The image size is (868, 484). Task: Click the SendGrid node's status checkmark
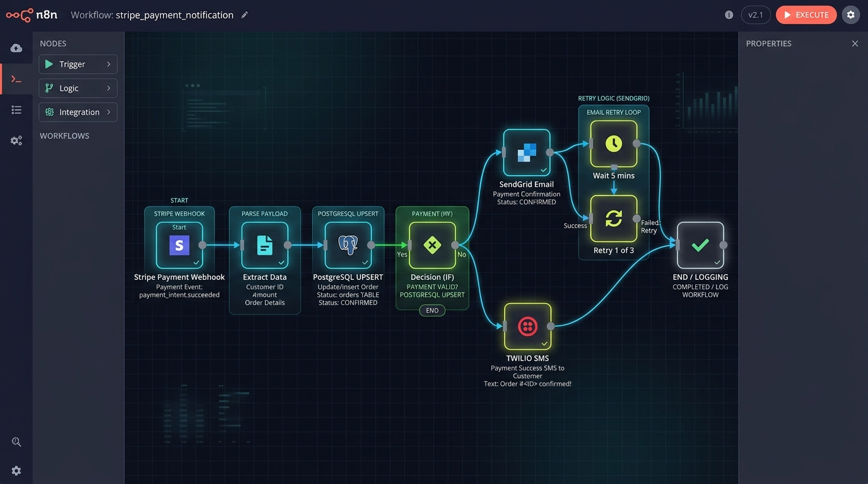pyautogui.click(x=543, y=170)
